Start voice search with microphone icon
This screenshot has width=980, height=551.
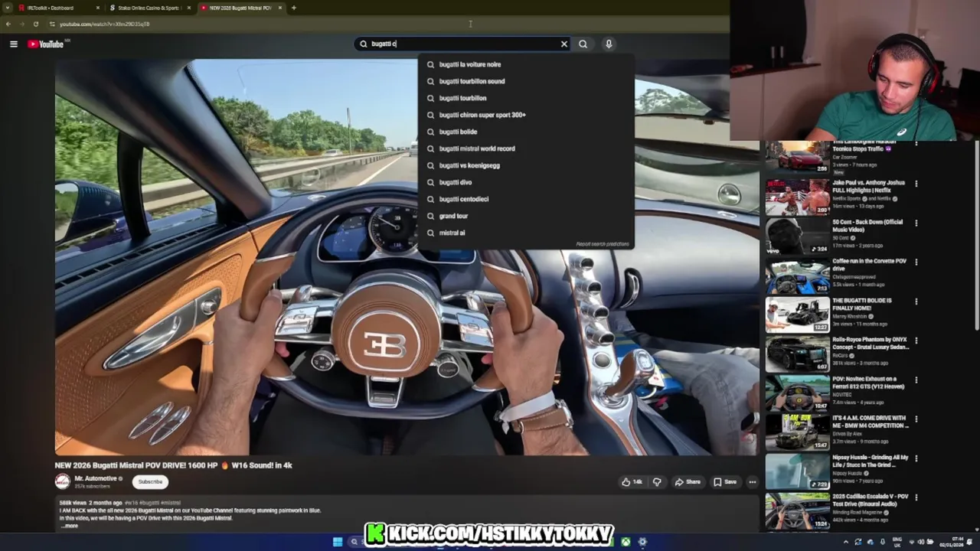click(609, 44)
